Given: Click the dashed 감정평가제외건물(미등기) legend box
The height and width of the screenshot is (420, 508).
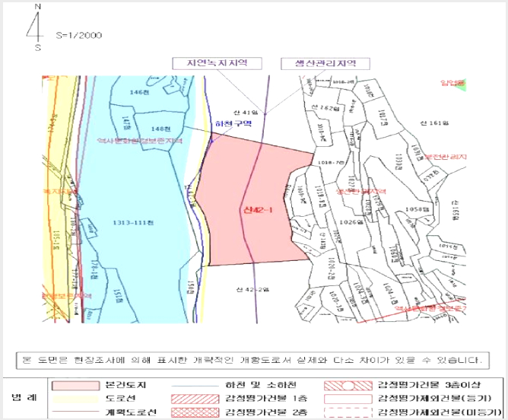Looking at the screenshot, I should 348,412.
